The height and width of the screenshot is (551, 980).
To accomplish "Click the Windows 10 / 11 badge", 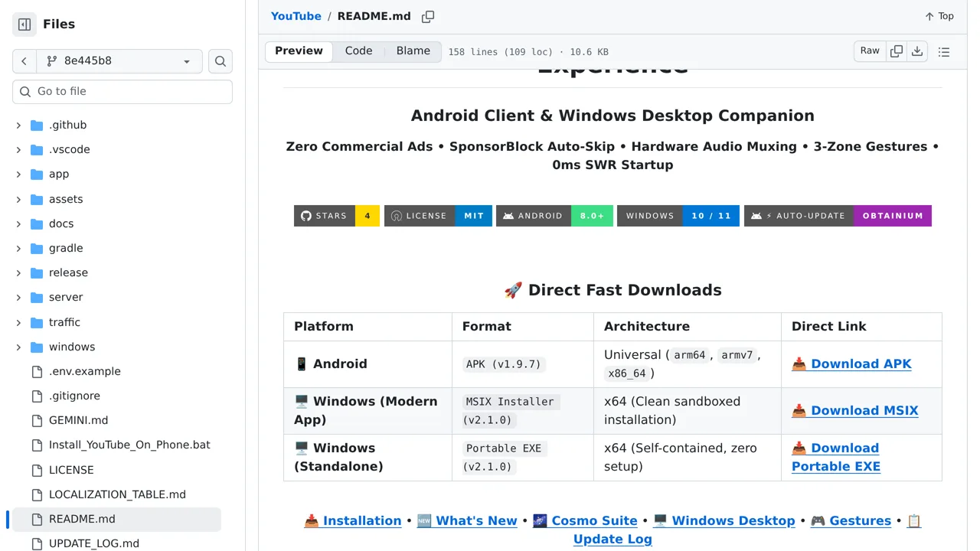I will (678, 216).
